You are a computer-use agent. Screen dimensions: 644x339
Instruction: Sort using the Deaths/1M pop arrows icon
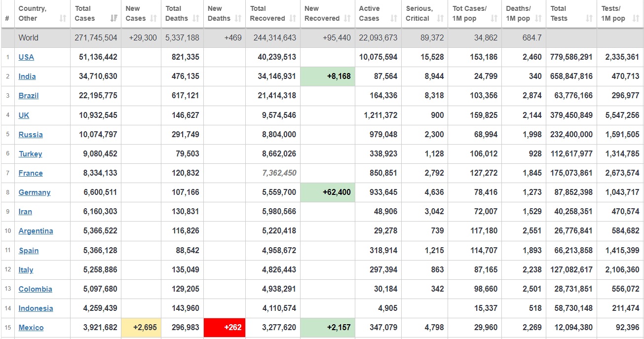pos(538,18)
